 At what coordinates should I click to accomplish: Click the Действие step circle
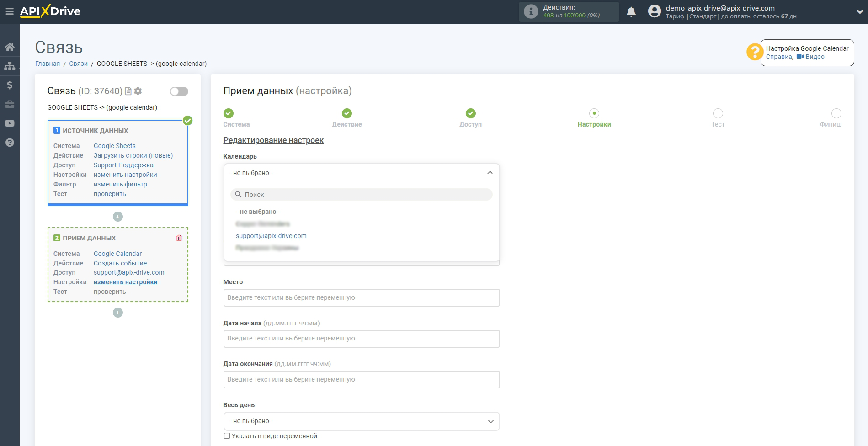pos(347,113)
